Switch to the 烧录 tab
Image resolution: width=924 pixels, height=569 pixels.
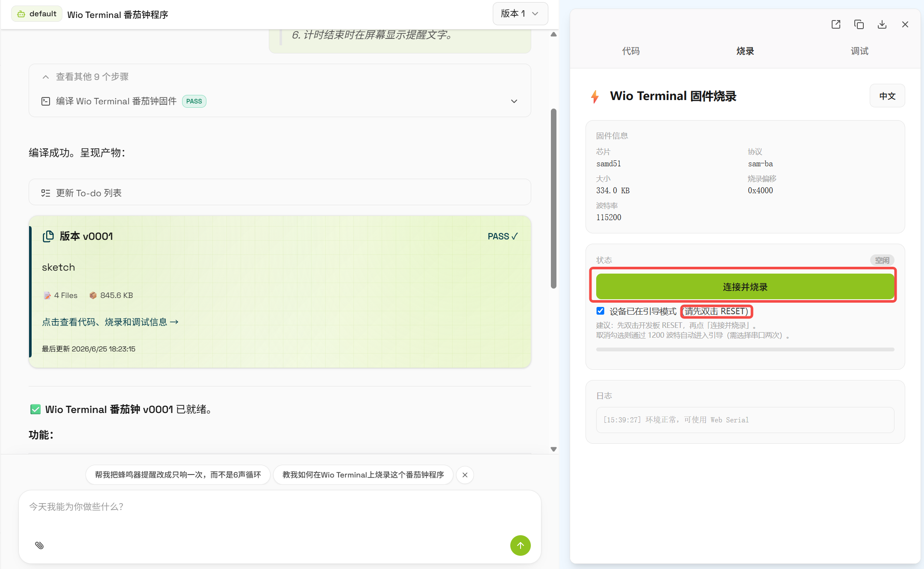[x=745, y=51]
